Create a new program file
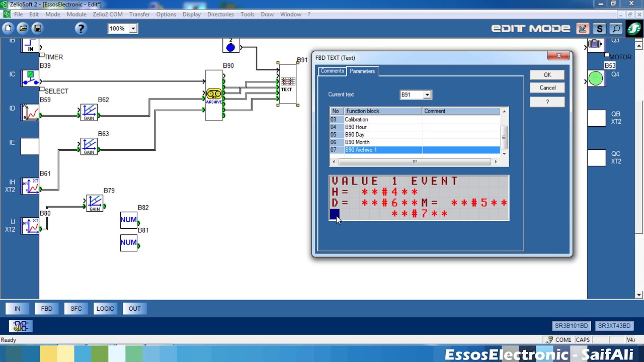644x362 pixels. point(8,29)
